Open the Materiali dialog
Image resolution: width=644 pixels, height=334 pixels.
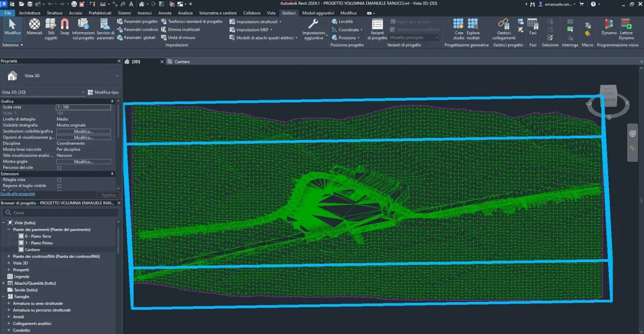click(34, 27)
